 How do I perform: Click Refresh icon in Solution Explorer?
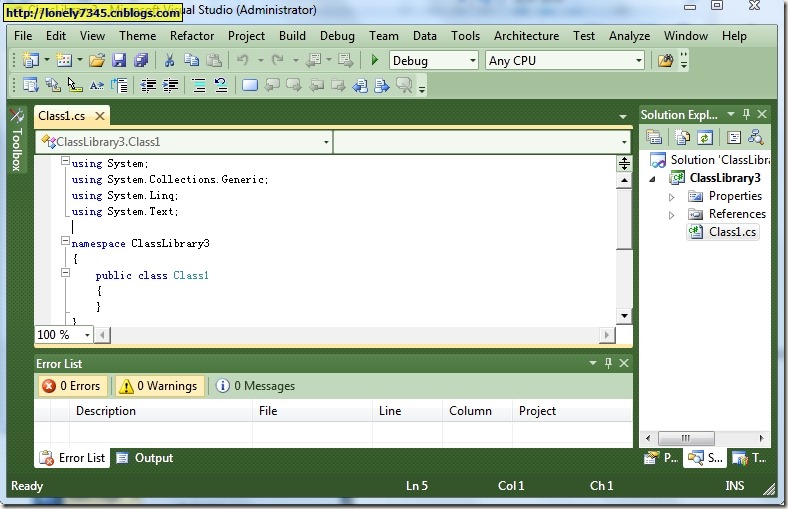click(705, 137)
